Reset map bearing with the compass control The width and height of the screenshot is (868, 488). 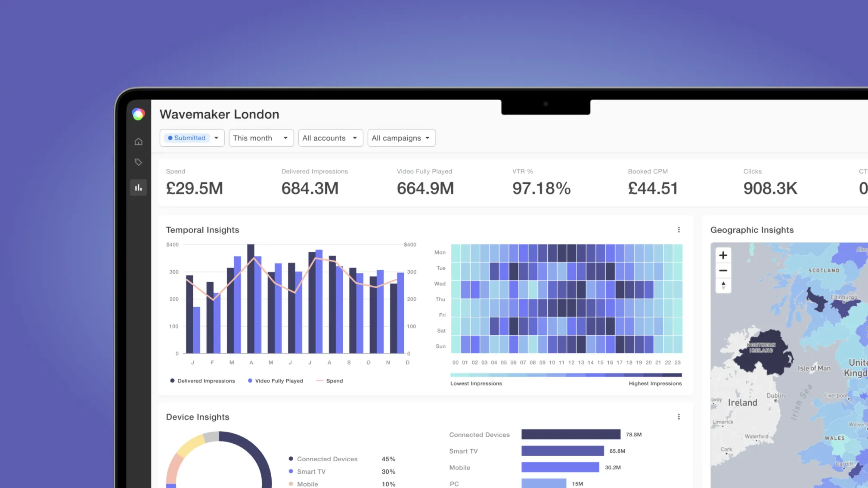[x=723, y=286]
